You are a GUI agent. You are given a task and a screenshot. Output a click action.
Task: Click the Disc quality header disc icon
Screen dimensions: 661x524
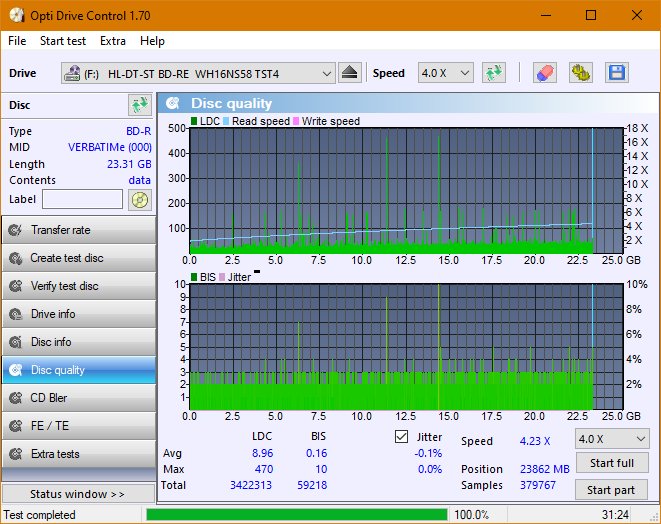pyautogui.click(x=172, y=103)
